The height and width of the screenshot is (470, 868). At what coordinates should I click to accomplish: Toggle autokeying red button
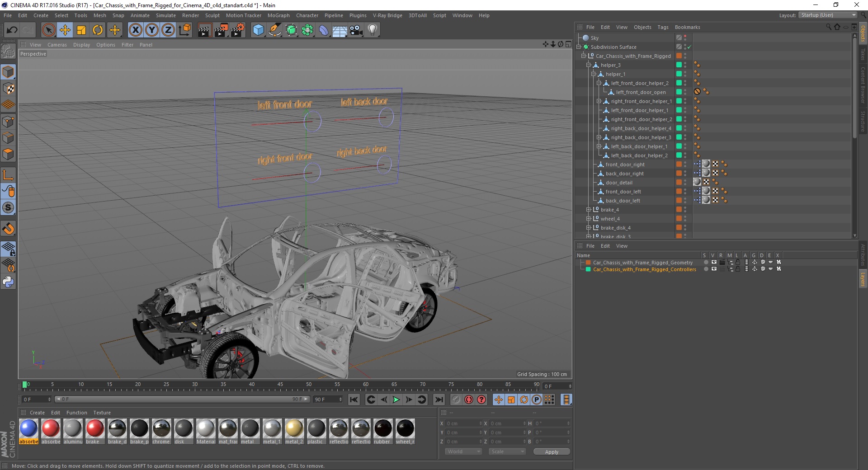(469, 399)
